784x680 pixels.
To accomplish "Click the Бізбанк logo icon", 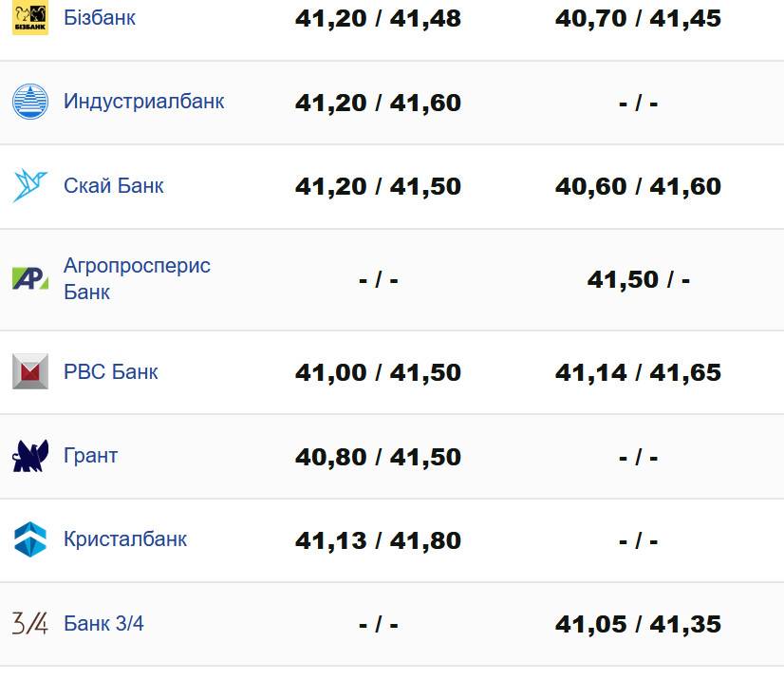I will (x=30, y=18).
